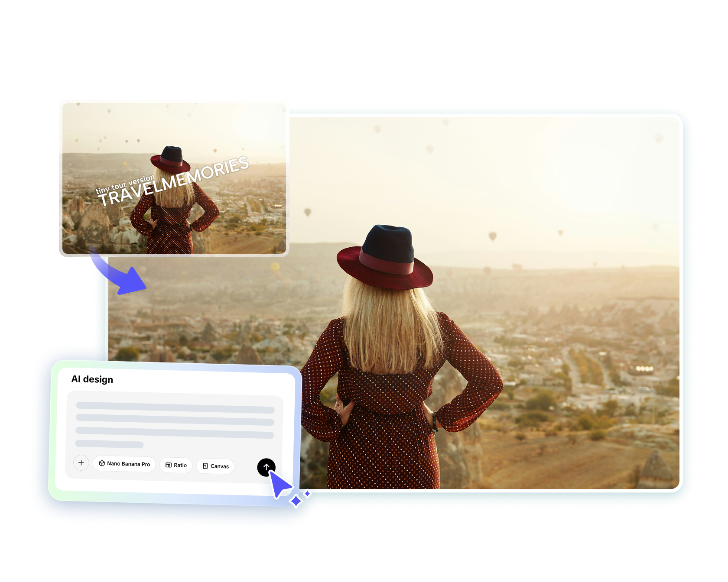Select the cube icon on Nano Banana Pro chip
This screenshot has width=728, height=582.
[x=102, y=463]
